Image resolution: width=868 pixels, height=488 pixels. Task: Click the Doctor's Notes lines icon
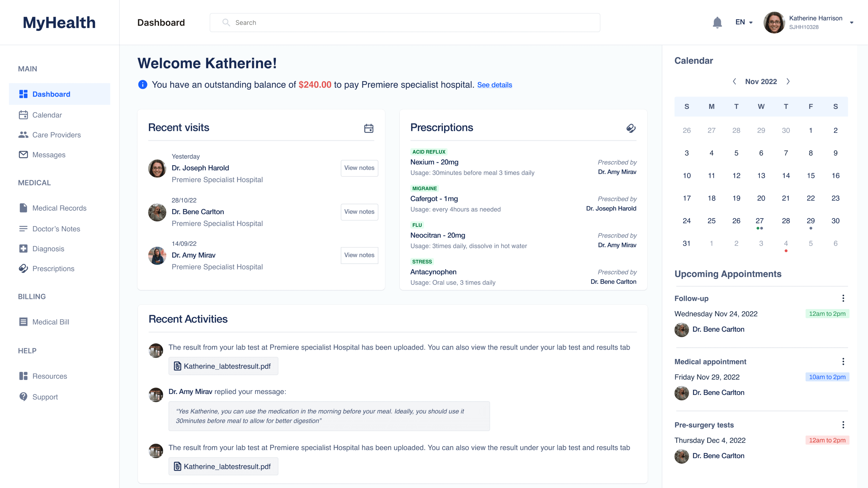point(23,229)
